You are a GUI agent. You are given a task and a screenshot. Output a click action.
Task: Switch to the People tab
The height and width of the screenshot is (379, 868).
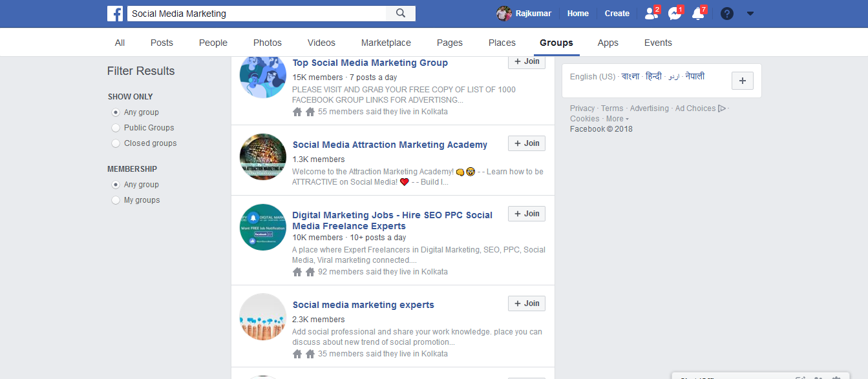[x=213, y=43]
